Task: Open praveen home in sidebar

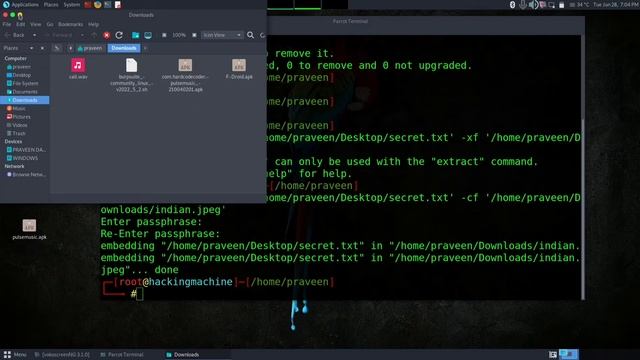Action: click(x=24, y=67)
